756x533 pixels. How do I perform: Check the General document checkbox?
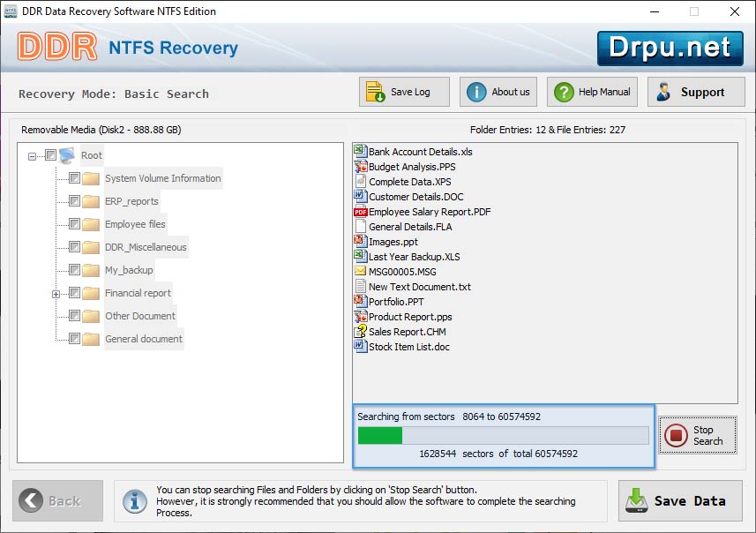(74, 339)
